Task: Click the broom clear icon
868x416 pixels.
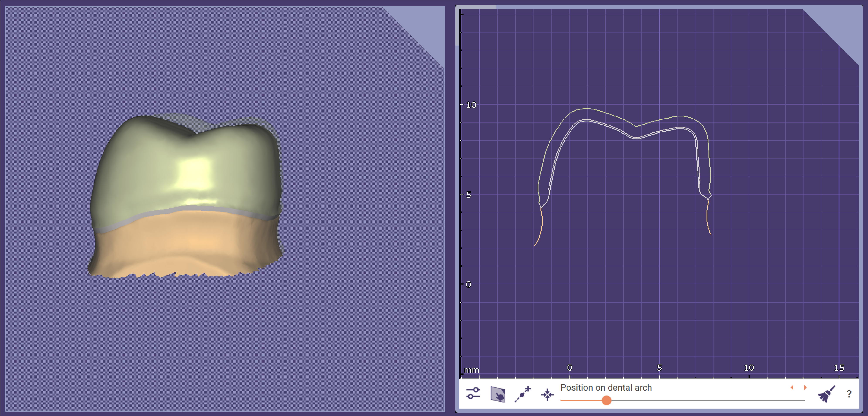Action: click(x=827, y=394)
